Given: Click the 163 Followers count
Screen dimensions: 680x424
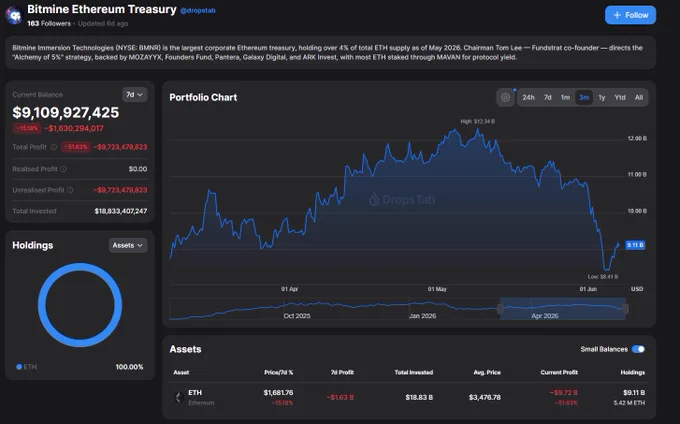Looking at the screenshot, I should pos(49,23).
